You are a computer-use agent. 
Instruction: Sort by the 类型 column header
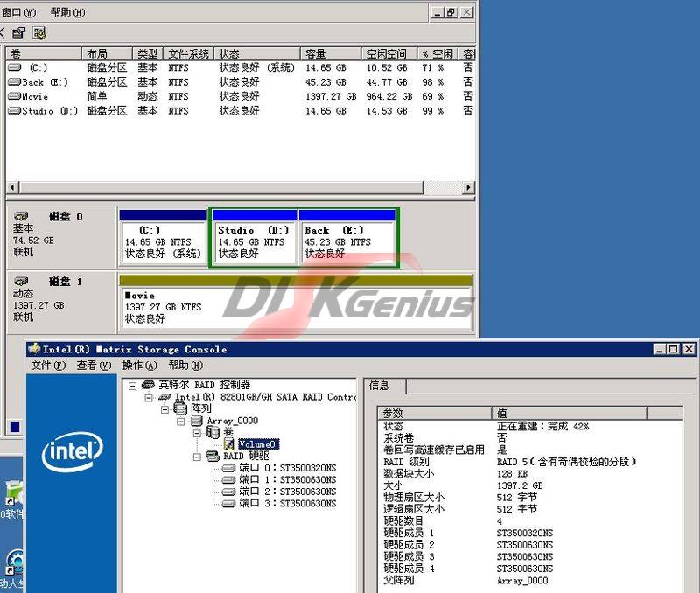click(148, 54)
